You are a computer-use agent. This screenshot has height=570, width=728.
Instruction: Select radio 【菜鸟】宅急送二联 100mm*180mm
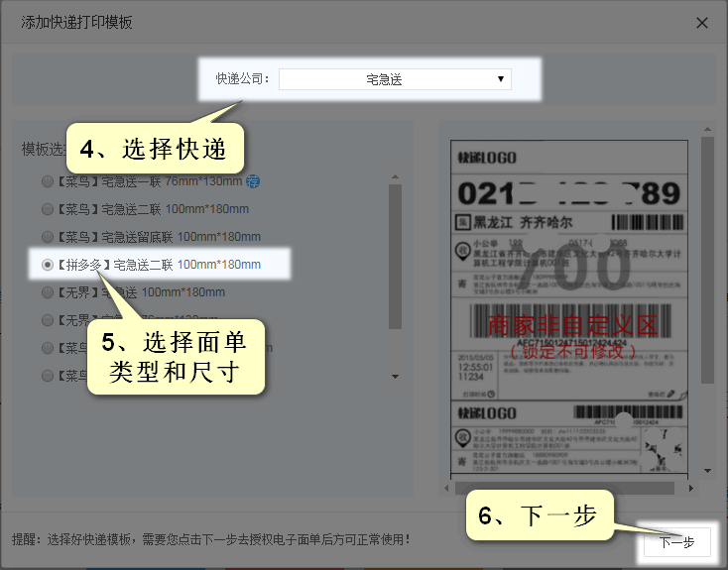click(48, 209)
